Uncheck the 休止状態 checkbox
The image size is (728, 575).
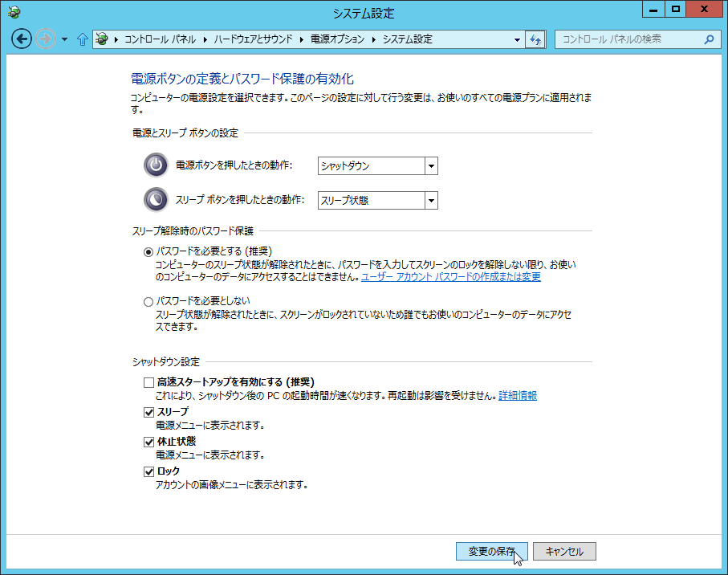pos(148,442)
